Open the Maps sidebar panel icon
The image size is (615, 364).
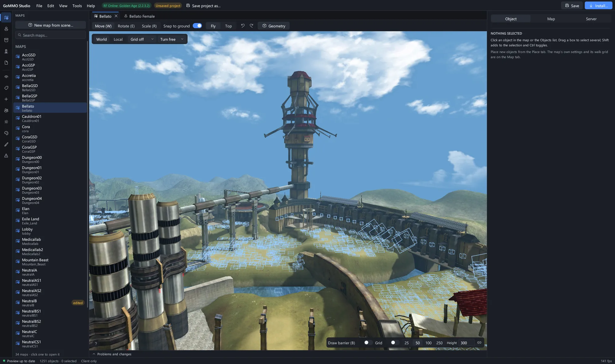6,18
